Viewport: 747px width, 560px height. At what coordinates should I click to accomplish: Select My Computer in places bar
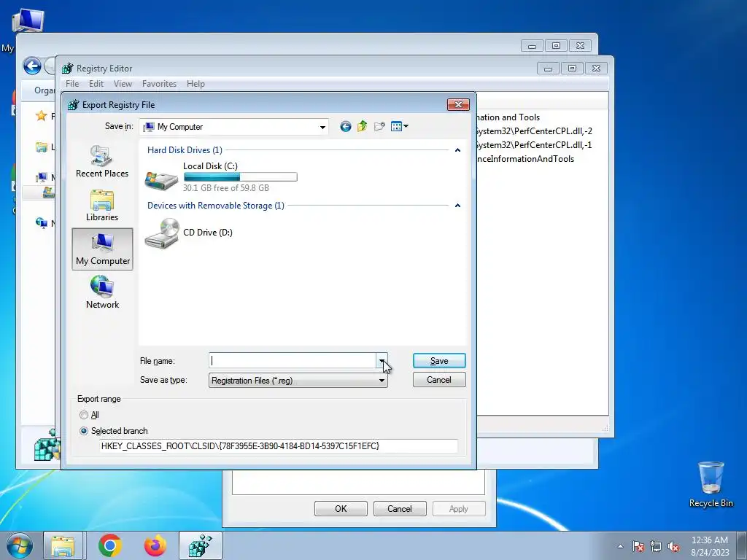click(102, 249)
